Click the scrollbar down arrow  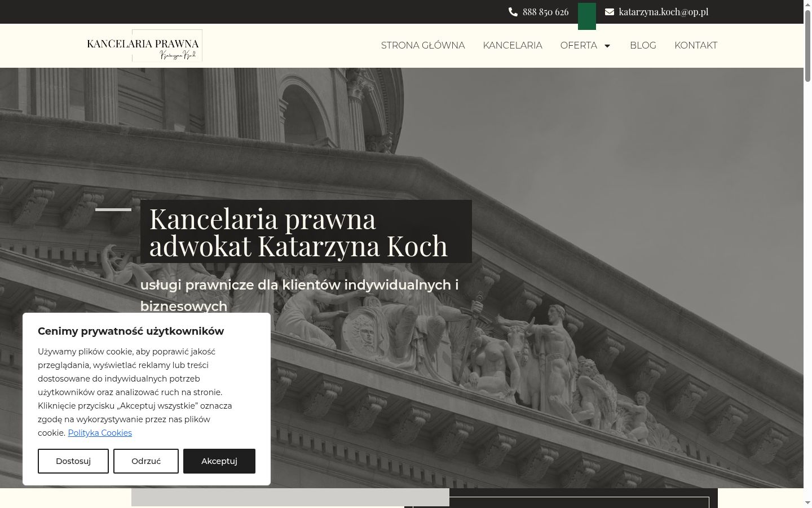tap(807, 502)
